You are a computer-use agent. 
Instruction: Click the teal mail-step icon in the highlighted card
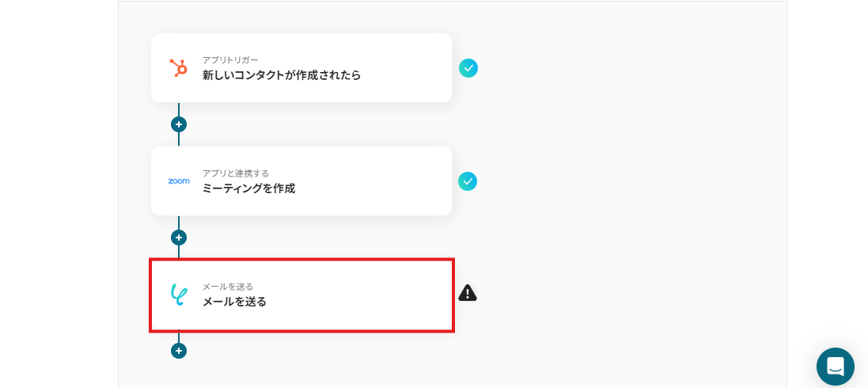click(179, 295)
